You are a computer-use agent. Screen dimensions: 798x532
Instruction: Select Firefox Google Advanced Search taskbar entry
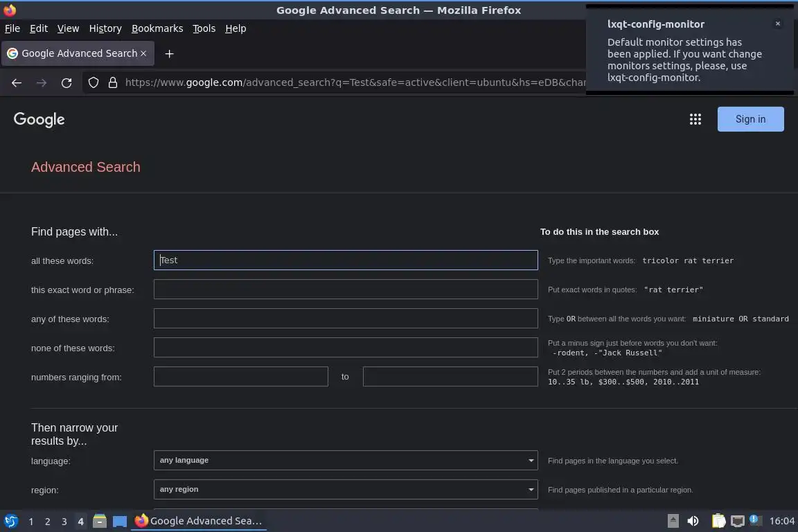[x=199, y=521]
